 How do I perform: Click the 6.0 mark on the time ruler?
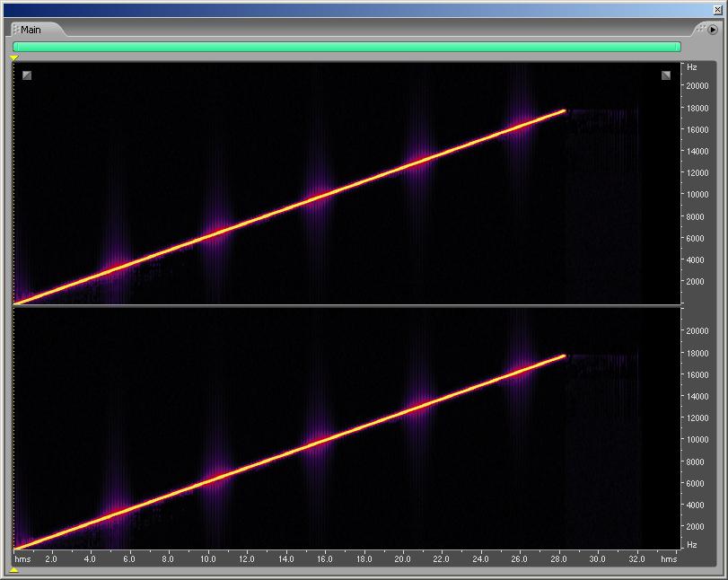click(x=129, y=559)
